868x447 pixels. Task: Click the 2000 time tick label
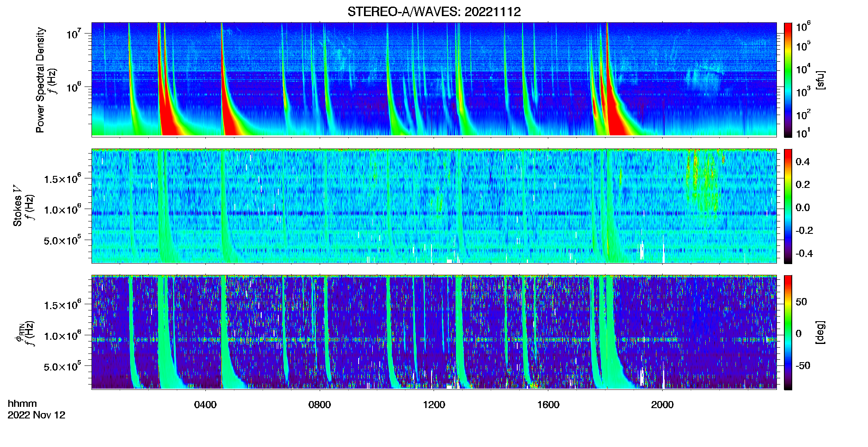pos(662,404)
